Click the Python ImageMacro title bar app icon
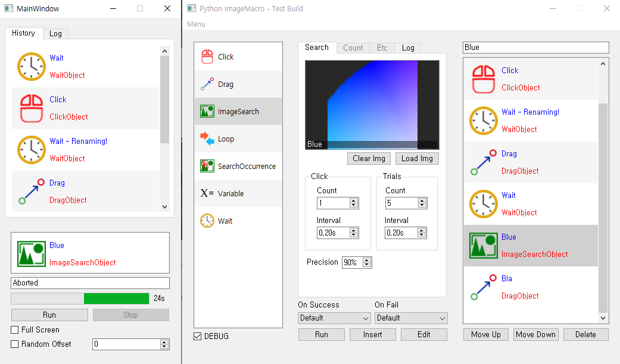The image size is (620, 364). coord(191,8)
